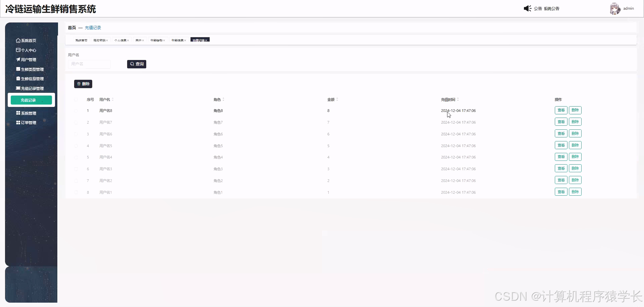Switch to the 系统首页 tab
Screen dimensions: 644x307
coord(81,40)
